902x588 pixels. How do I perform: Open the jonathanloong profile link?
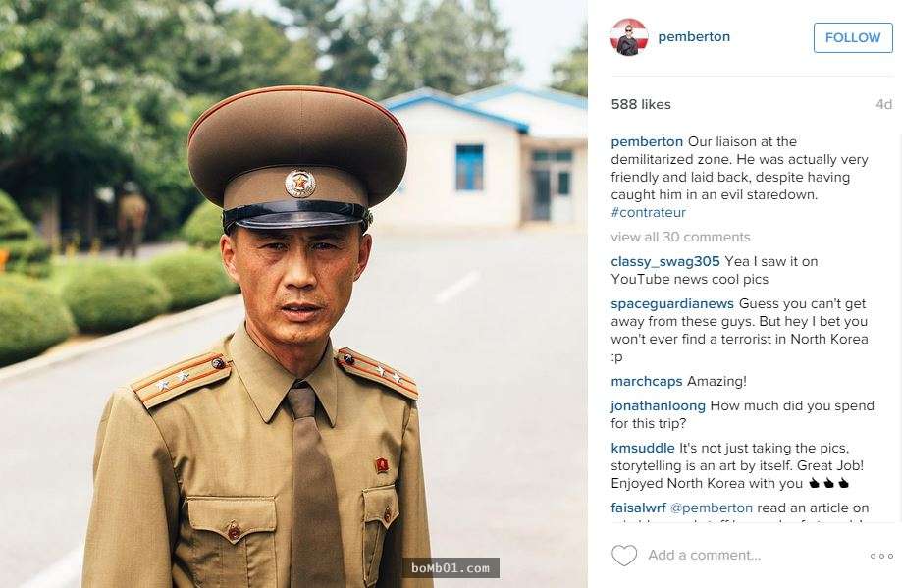pos(658,405)
